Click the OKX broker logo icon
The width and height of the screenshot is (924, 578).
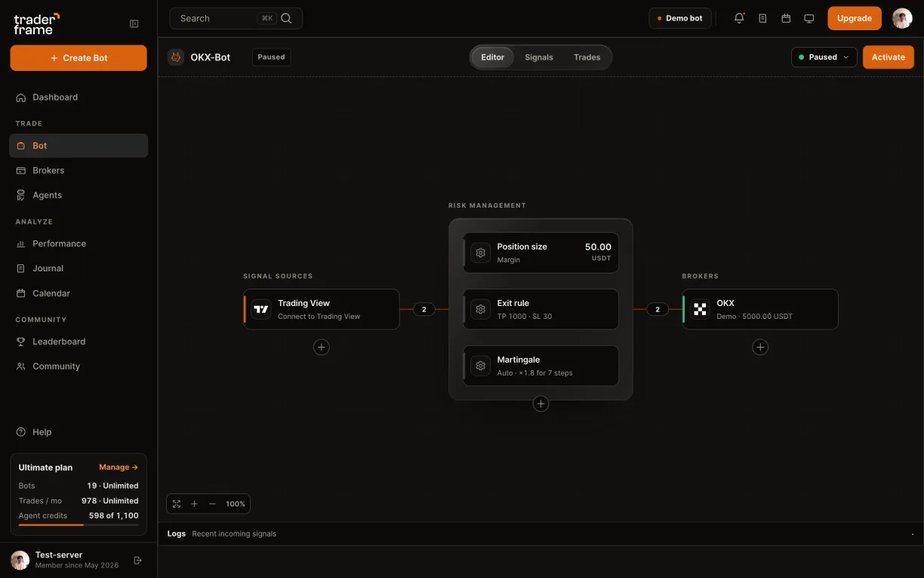pyautogui.click(x=700, y=309)
